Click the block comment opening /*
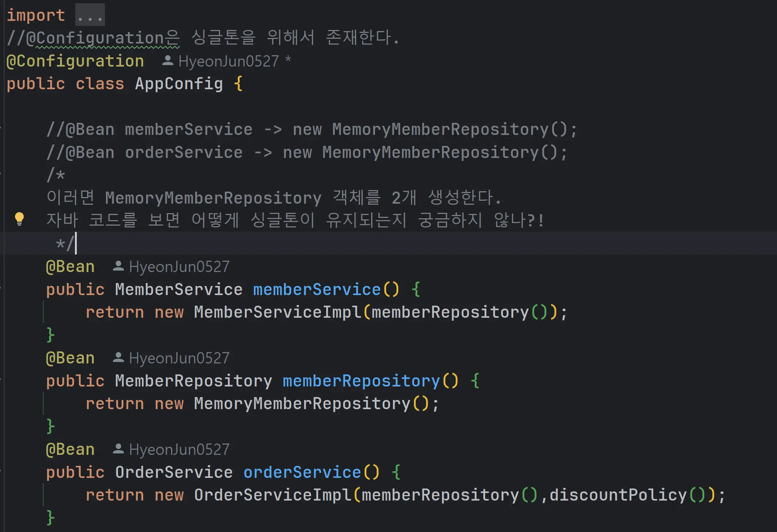The image size is (777, 532). pos(56,175)
